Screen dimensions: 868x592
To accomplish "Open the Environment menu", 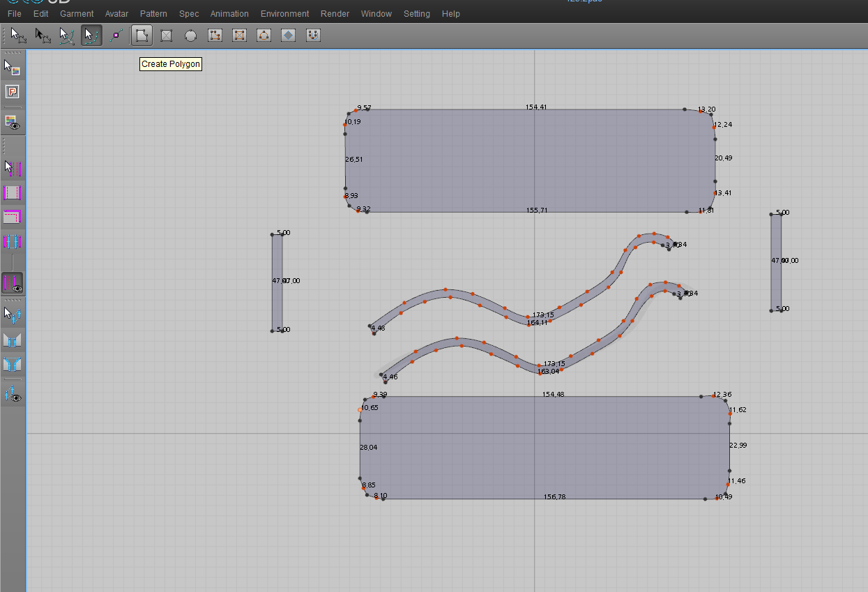I will [284, 14].
